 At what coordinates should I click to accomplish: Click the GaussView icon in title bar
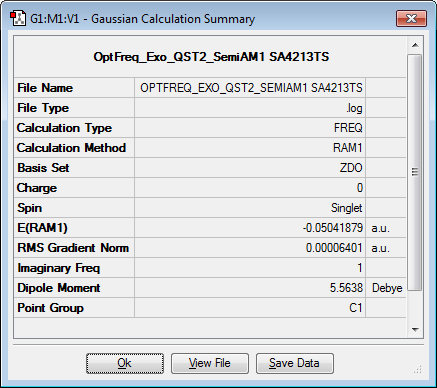pyautogui.click(x=18, y=19)
